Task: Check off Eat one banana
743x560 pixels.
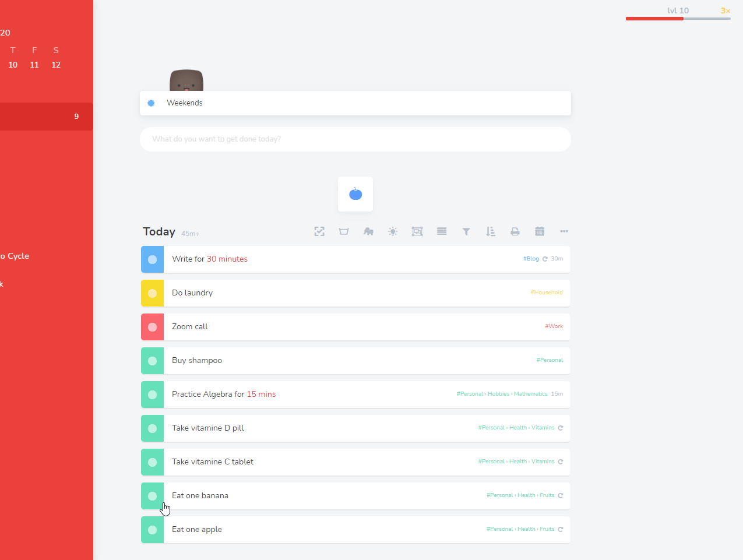Action: [152, 496]
